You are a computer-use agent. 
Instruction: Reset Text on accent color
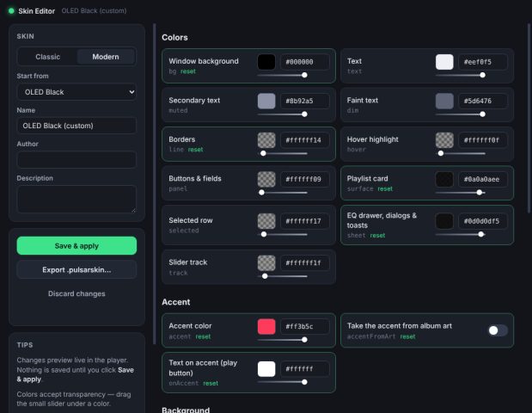[211, 383]
